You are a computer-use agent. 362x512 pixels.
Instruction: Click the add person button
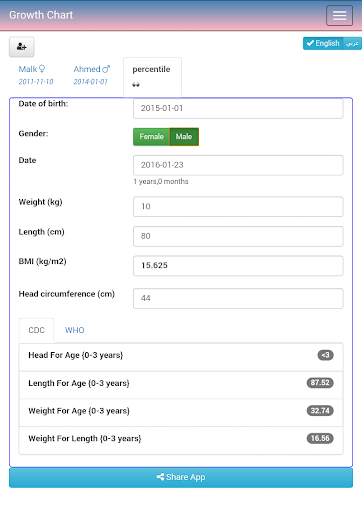pyautogui.click(x=22, y=47)
